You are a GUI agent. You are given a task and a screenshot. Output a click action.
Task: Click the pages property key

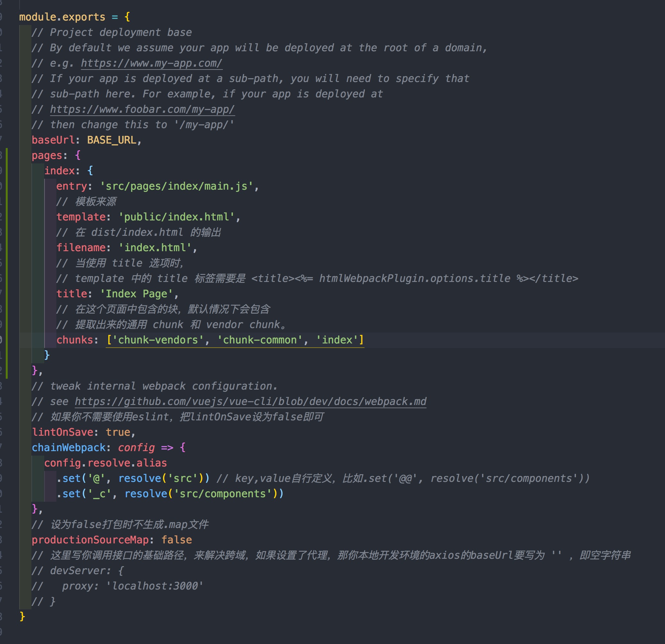47,155
